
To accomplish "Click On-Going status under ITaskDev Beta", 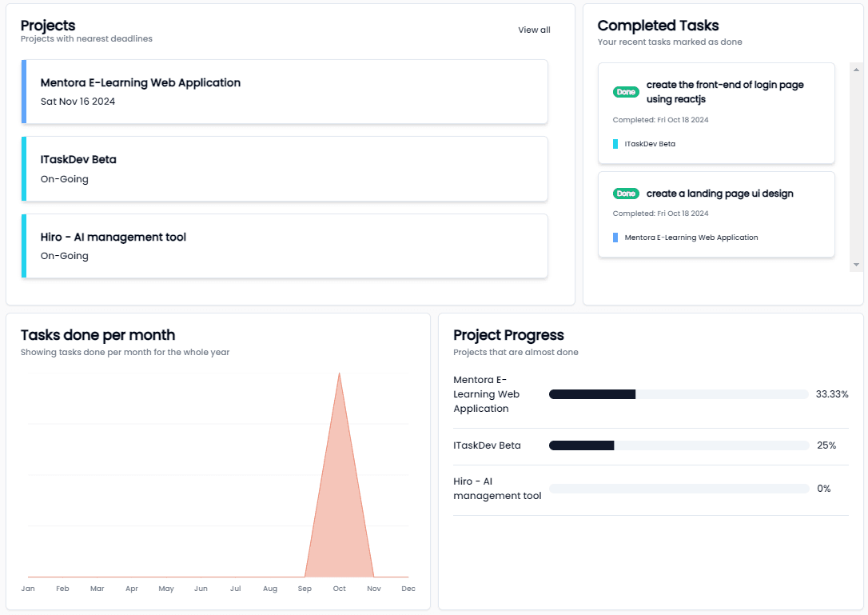I will pos(64,179).
